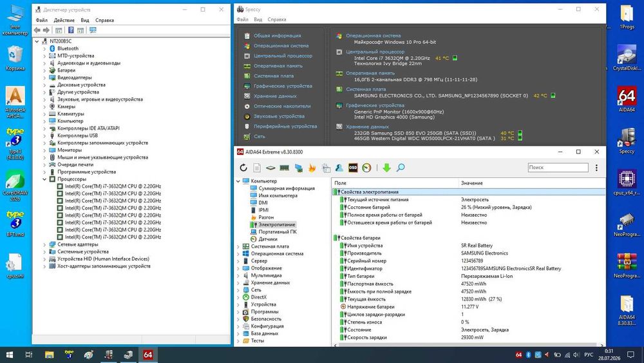Select Оперативная память in Speccy sidebar

click(278, 66)
